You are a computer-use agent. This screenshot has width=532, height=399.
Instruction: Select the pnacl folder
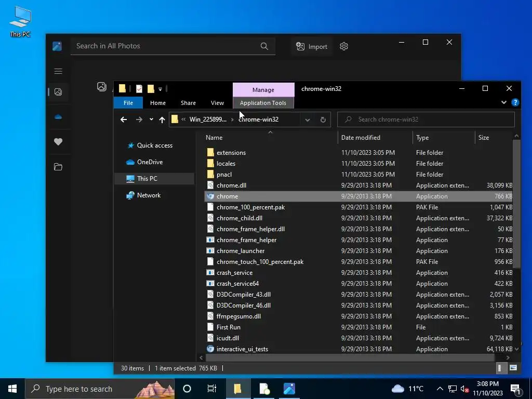click(x=358, y=175)
